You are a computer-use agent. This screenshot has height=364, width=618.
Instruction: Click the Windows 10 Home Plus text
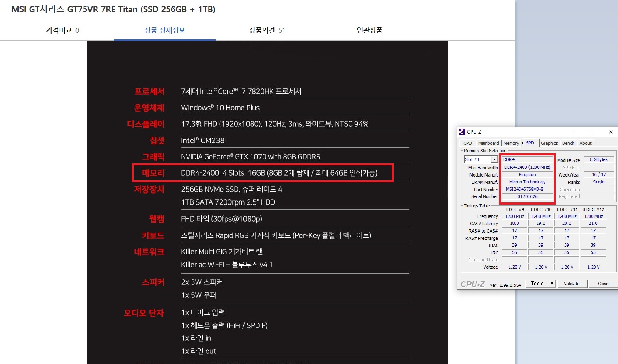(220, 108)
